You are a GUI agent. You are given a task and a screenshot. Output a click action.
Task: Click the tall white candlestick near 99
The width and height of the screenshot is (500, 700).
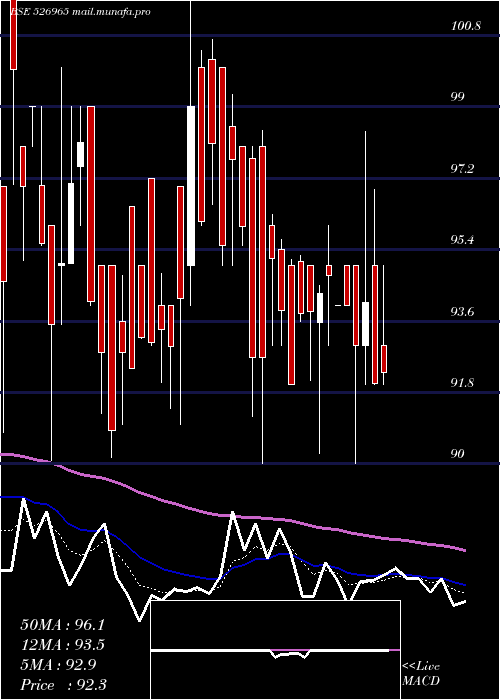(x=191, y=186)
